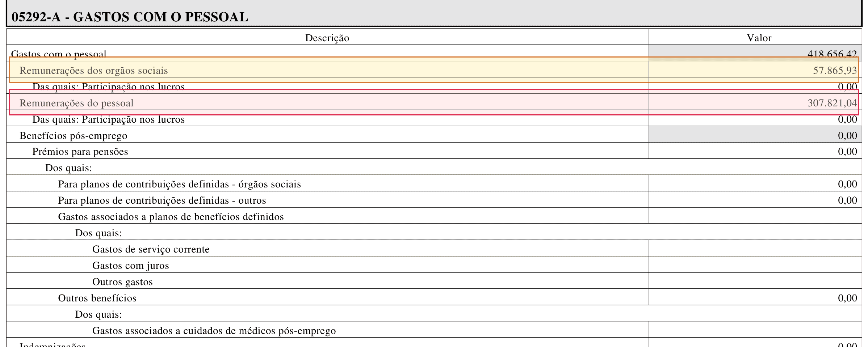Viewport: 868px width, 347px height.
Task: Click the empty Gastos de serviço corrente value
Action: click(755, 248)
